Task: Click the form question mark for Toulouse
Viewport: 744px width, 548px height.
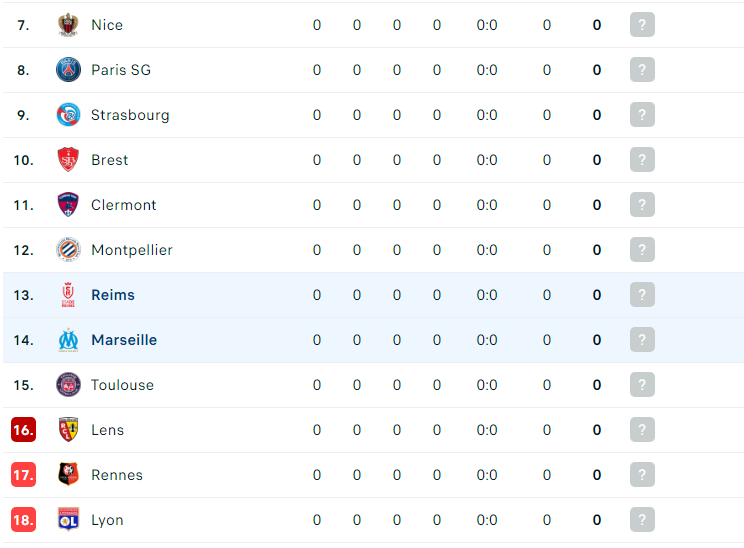Action: [x=642, y=385]
